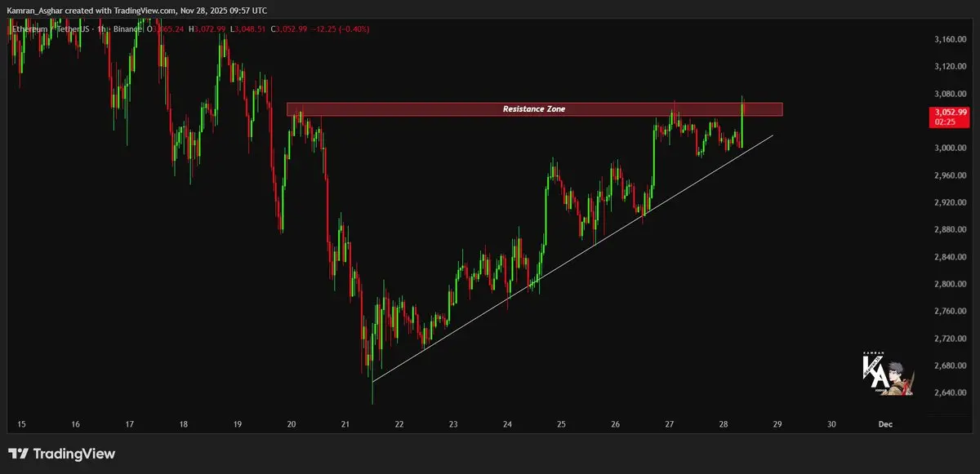Click the 2,720.00 price axis label
The width and height of the screenshot is (980, 474).
tap(949, 338)
